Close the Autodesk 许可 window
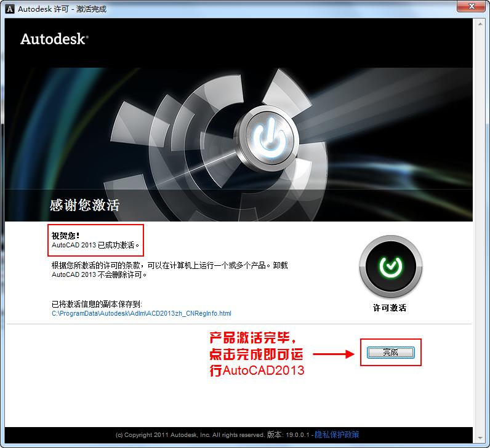This screenshot has width=490, height=448. point(472,6)
